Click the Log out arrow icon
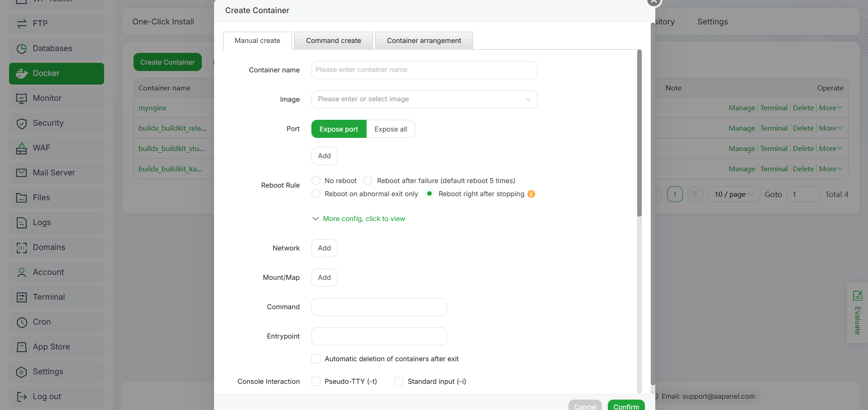 [x=22, y=396]
